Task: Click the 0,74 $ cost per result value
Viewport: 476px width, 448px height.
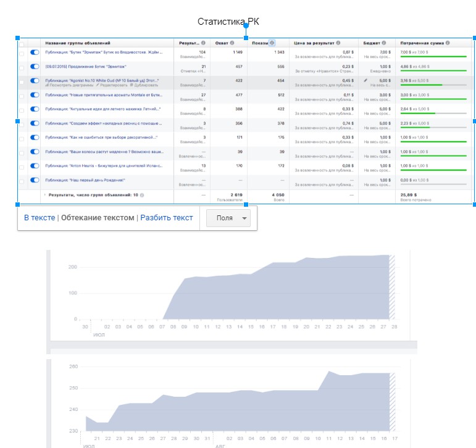Action: [x=348, y=123]
